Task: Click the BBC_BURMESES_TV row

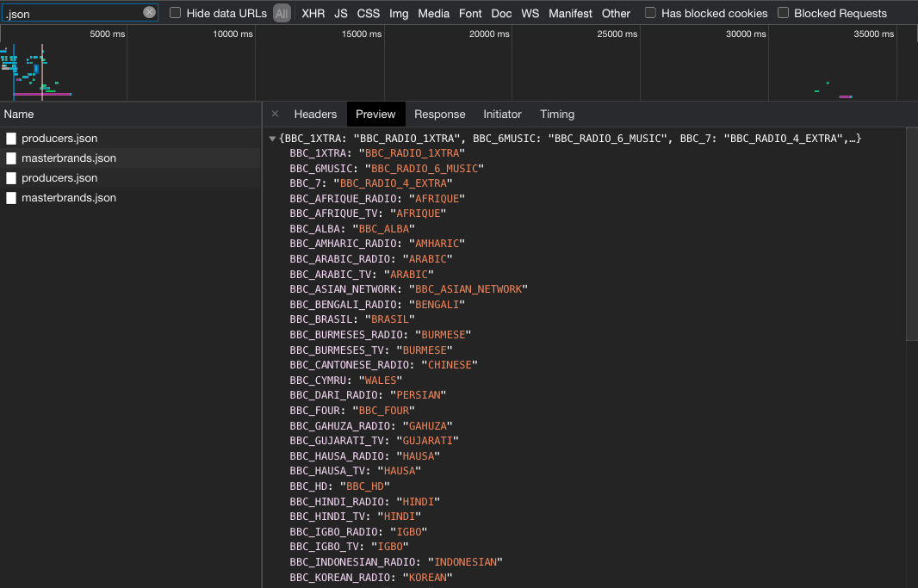Action: pyautogui.click(x=371, y=350)
